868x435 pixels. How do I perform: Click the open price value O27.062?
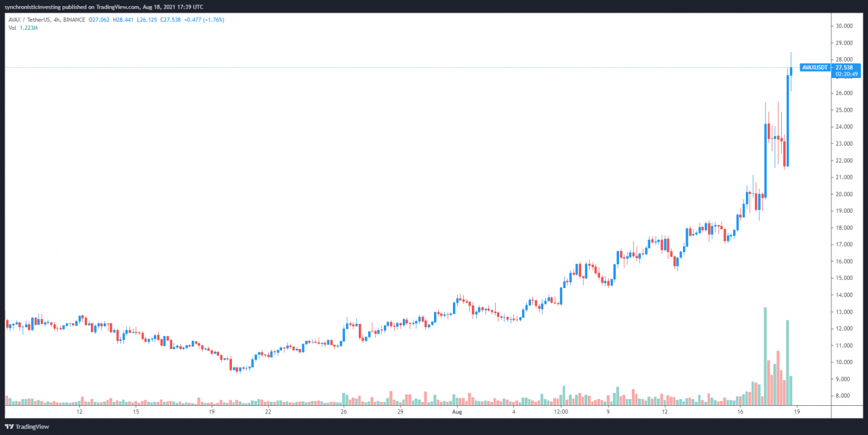click(102, 20)
